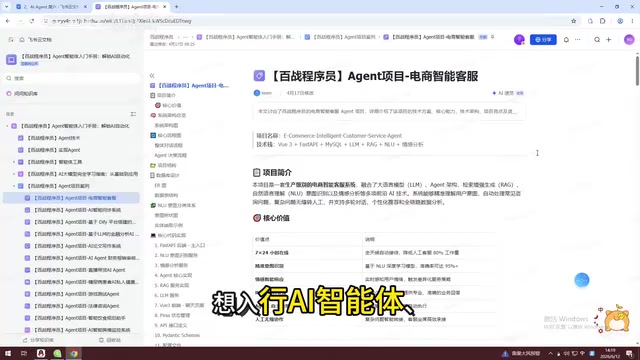
Task: Jump to 5. RAG 服务实现 outline entry
Action: pyautogui.click(x=171, y=285)
